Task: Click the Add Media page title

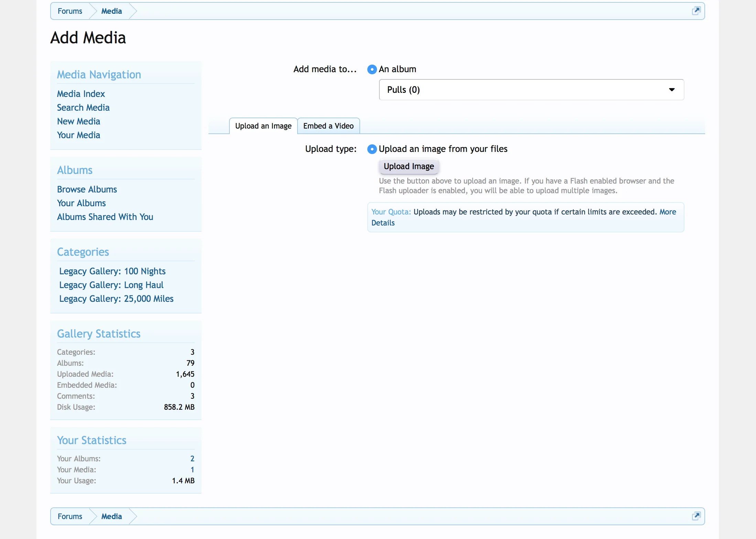Action: [x=88, y=37]
